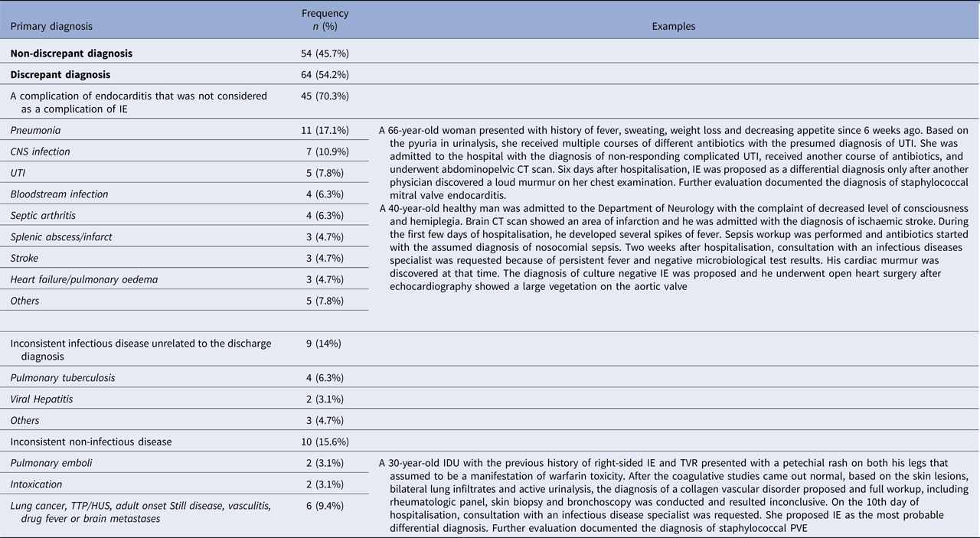The image size is (980, 538).
Task: Click the Primary diagnosis column header
Action: (x=51, y=26)
